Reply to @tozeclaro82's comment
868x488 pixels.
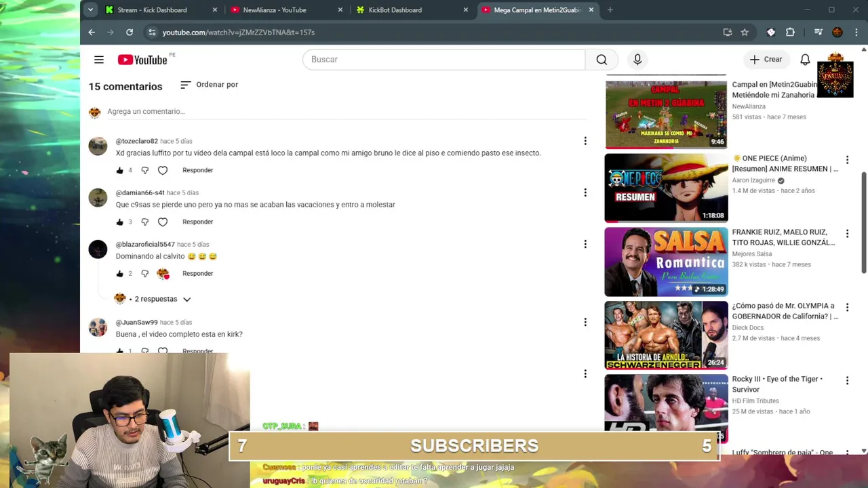(x=197, y=170)
